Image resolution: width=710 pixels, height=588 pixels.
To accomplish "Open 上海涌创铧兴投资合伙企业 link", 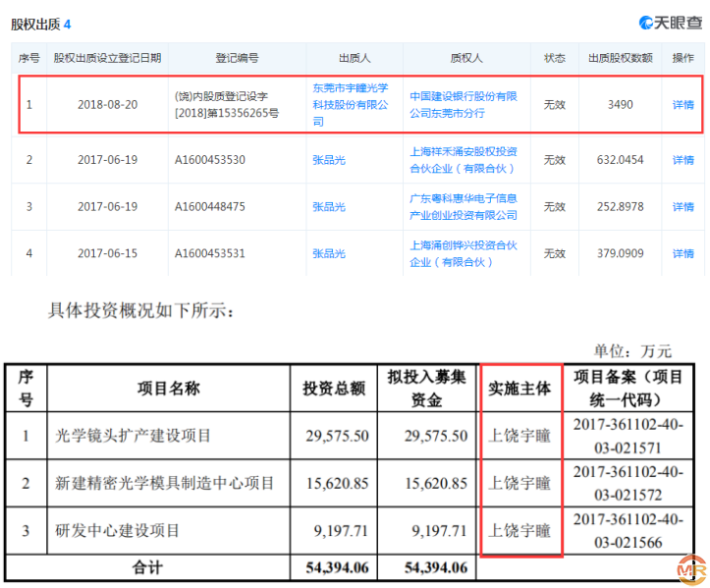I will (x=464, y=253).
